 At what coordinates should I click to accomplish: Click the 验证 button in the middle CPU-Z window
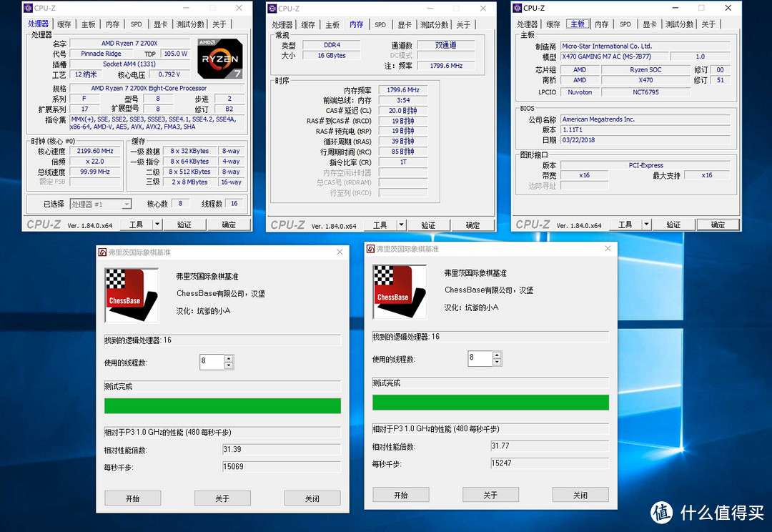tap(428, 225)
